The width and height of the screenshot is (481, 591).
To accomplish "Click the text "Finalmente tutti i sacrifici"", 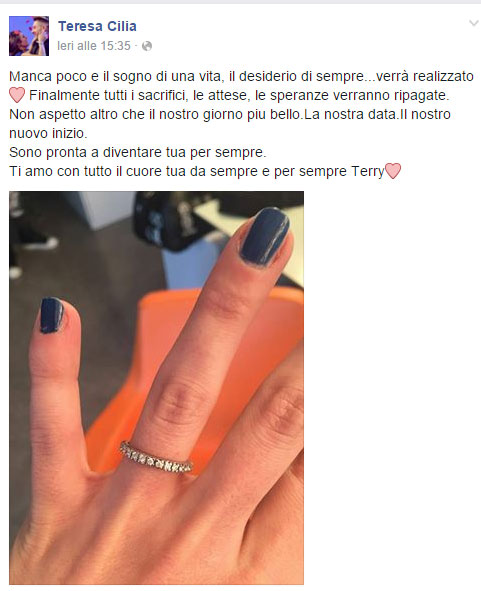I will pyautogui.click(x=108, y=95).
